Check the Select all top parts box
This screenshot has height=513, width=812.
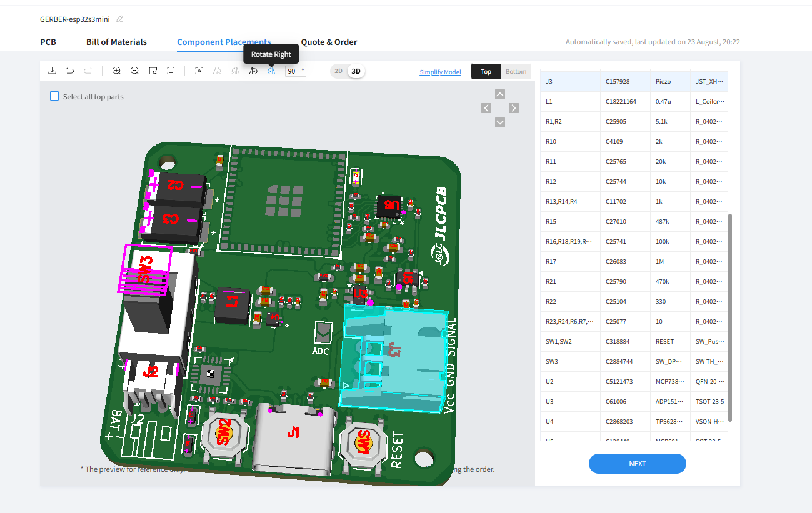pyautogui.click(x=54, y=96)
